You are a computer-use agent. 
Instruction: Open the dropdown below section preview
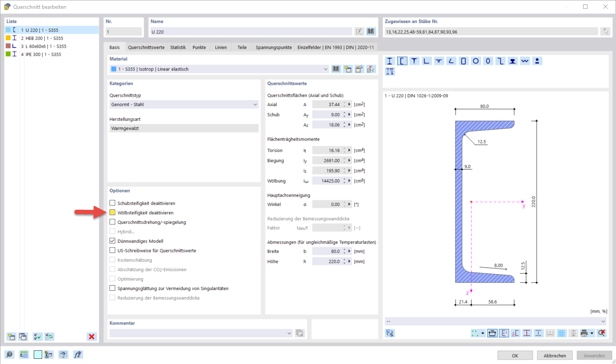(x=603, y=321)
